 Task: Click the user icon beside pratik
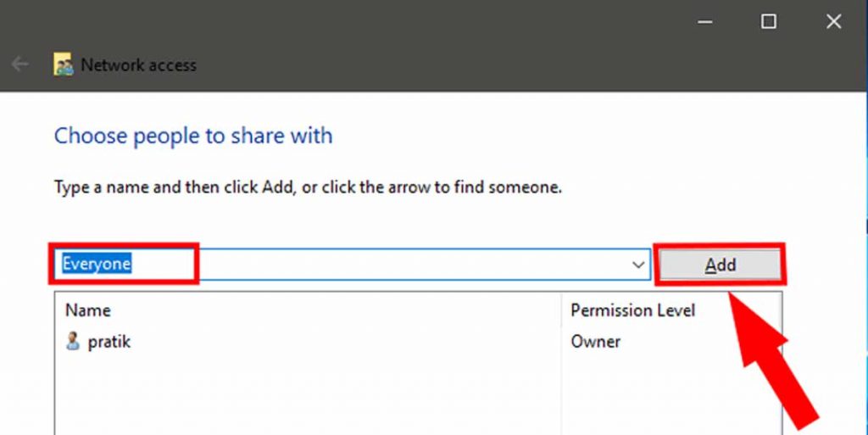pos(73,342)
